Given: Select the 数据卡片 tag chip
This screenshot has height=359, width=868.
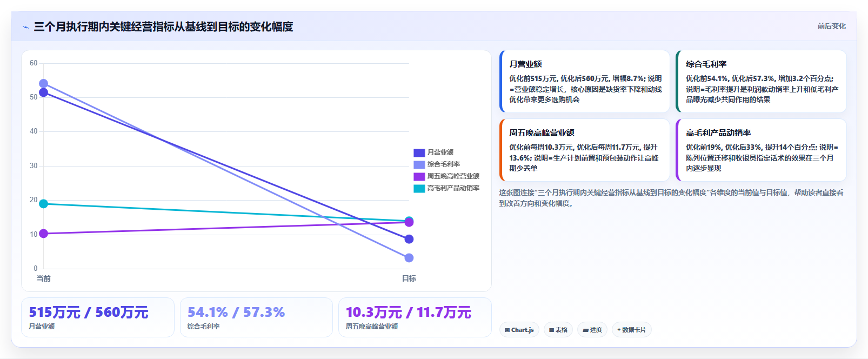Looking at the screenshot, I should coord(631,330).
